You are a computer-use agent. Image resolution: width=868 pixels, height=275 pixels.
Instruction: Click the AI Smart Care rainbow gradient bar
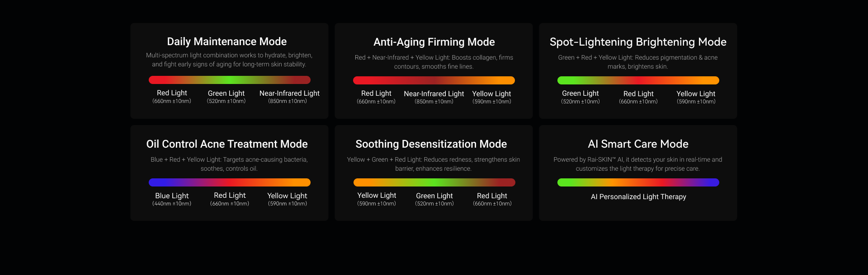pyautogui.click(x=638, y=182)
